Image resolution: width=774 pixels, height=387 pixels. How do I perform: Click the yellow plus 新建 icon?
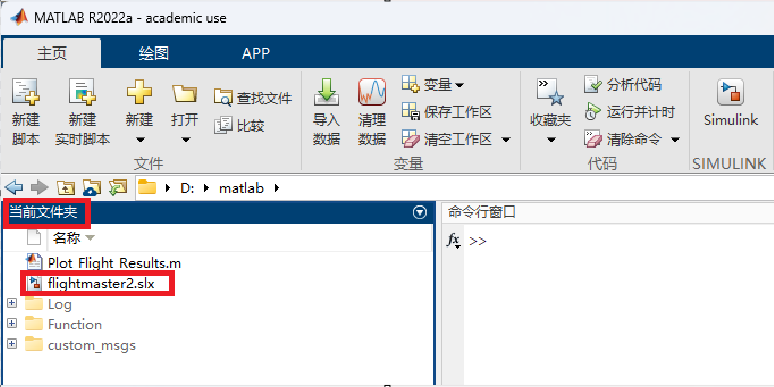(x=139, y=93)
